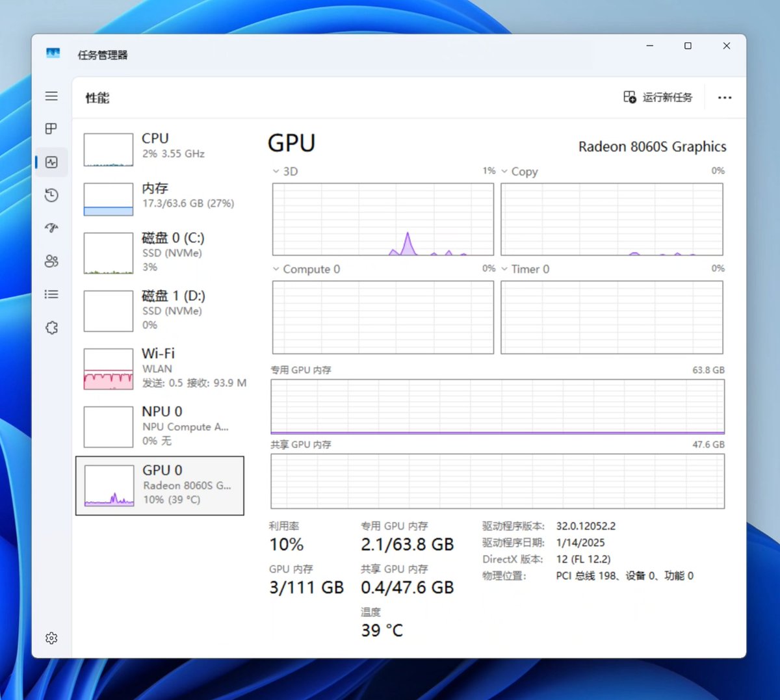Open the App history page icon
The image size is (780, 700).
pos(51,195)
